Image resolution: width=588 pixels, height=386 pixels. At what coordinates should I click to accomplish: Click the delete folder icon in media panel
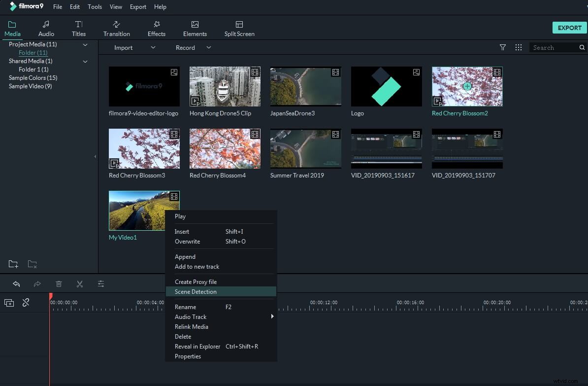[x=32, y=264]
